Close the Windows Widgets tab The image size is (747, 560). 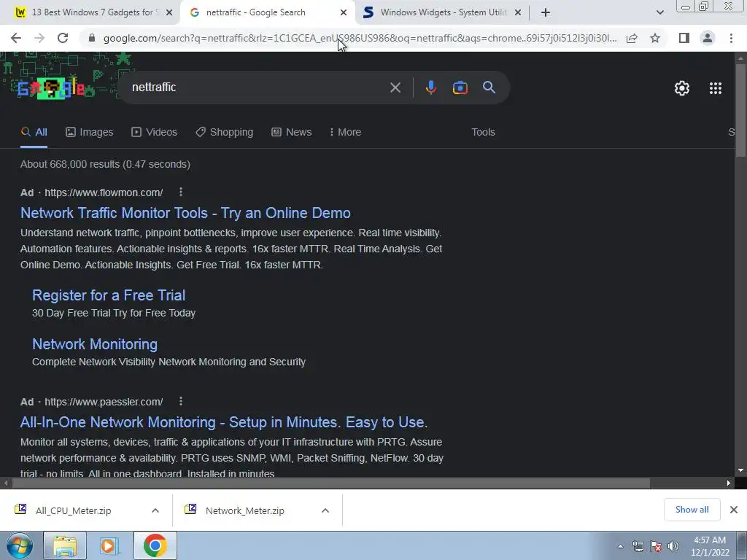[x=518, y=13]
